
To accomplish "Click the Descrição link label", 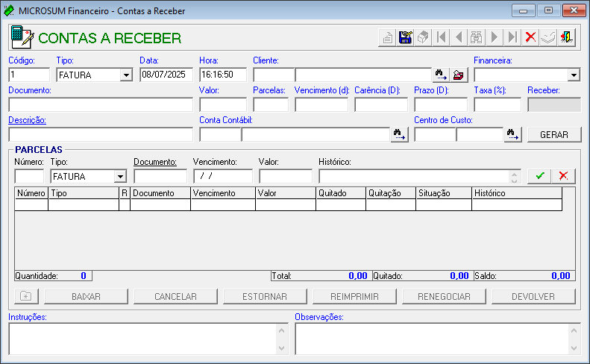I will (27, 120).
